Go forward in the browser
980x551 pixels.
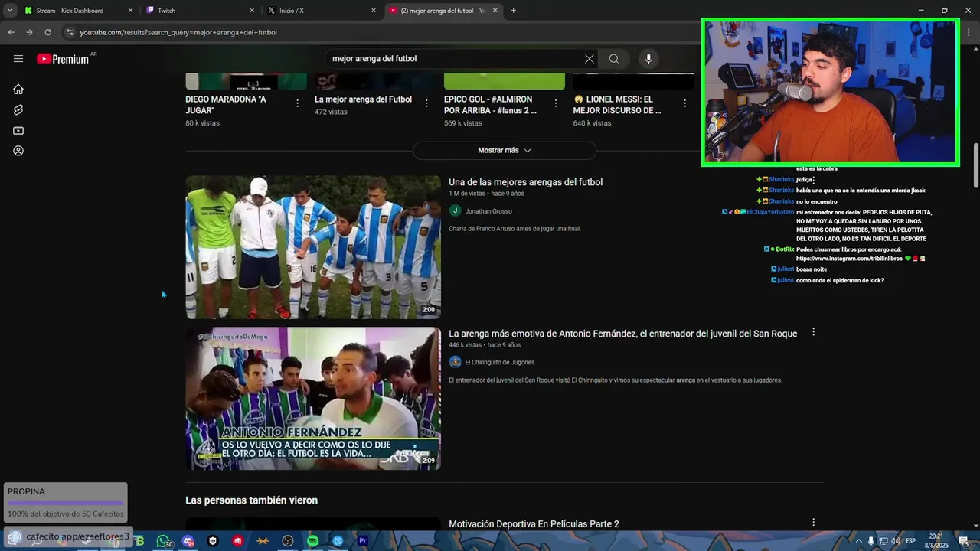coord(29,32)
